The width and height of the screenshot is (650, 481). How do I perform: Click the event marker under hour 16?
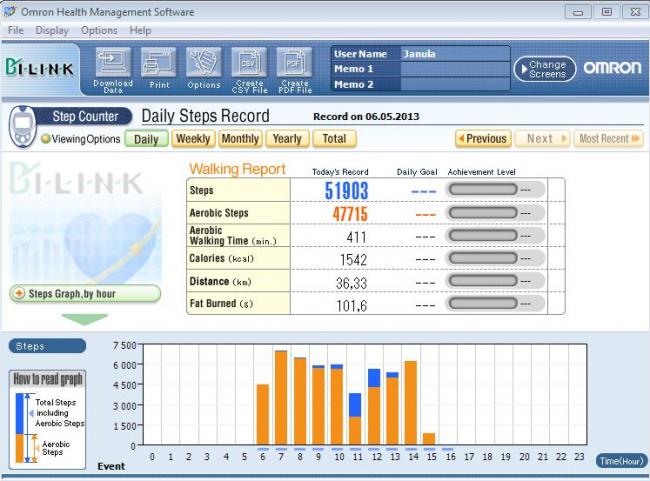pyautogui.click(x=448, y=449)
